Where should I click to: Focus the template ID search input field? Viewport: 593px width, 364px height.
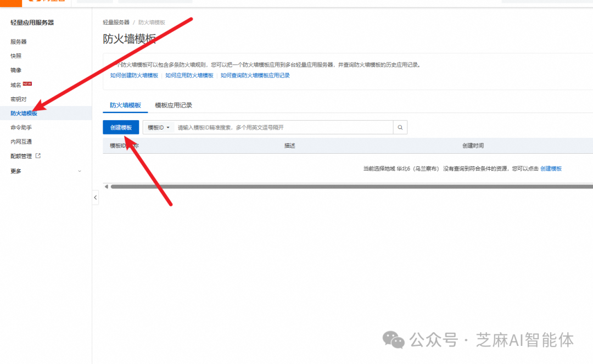pyautogui.click(x=284, y=127)
